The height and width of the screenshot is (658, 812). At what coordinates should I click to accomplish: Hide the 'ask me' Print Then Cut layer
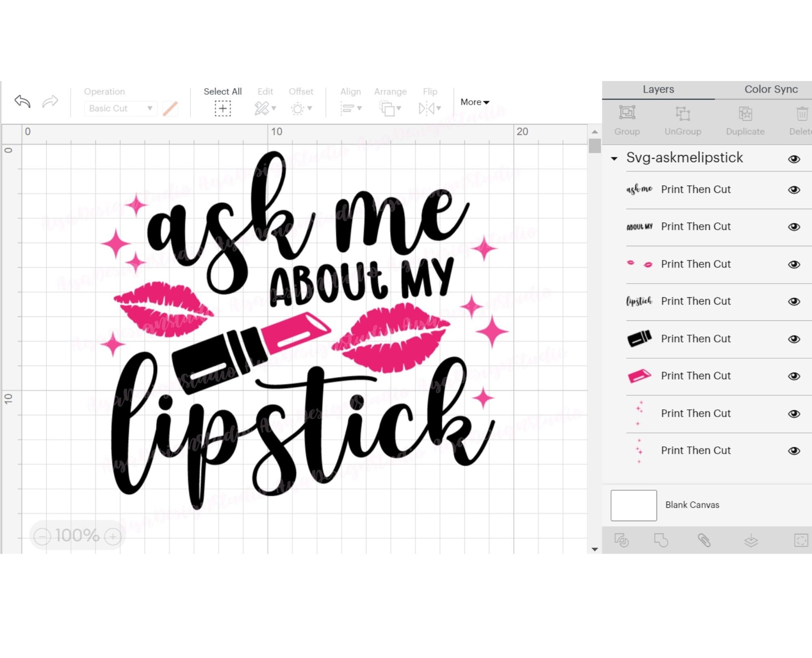[795, 189]
